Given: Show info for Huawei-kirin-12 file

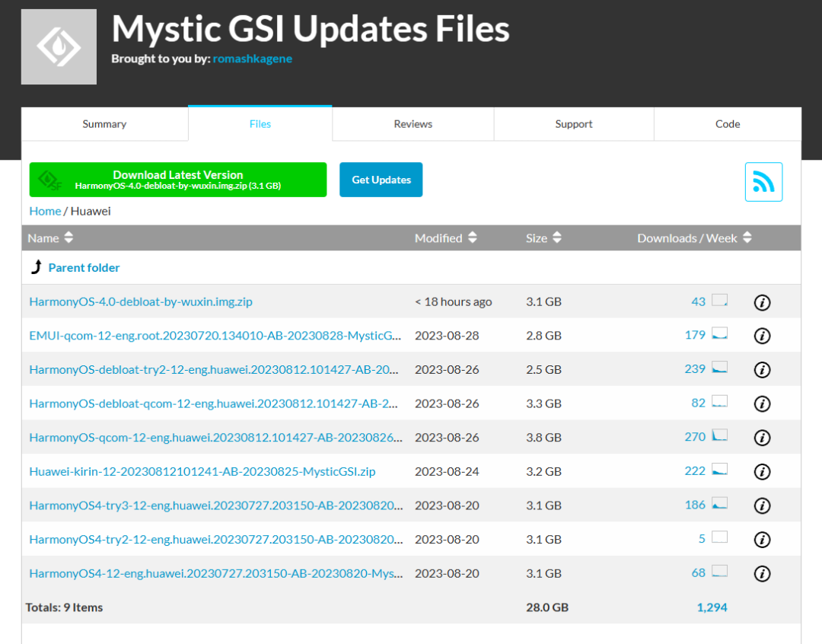Looking at the screenshot, I should tap(762, 472).
